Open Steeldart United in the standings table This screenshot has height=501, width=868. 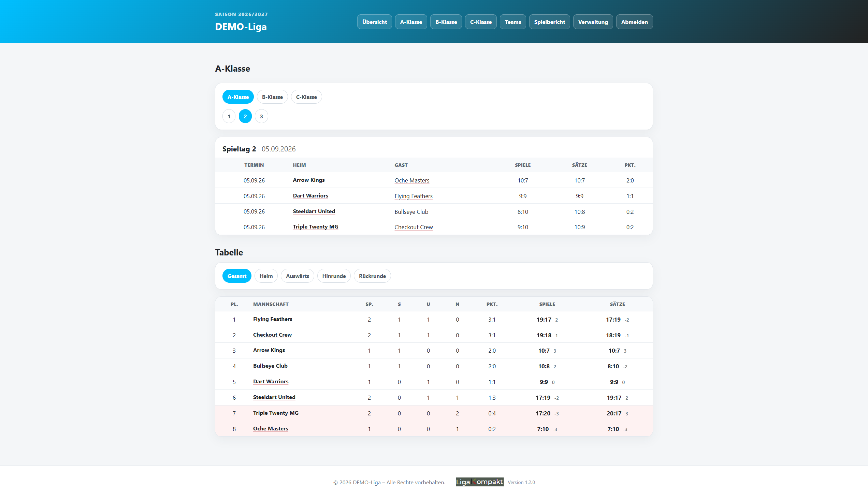click(x=274, y=397)
